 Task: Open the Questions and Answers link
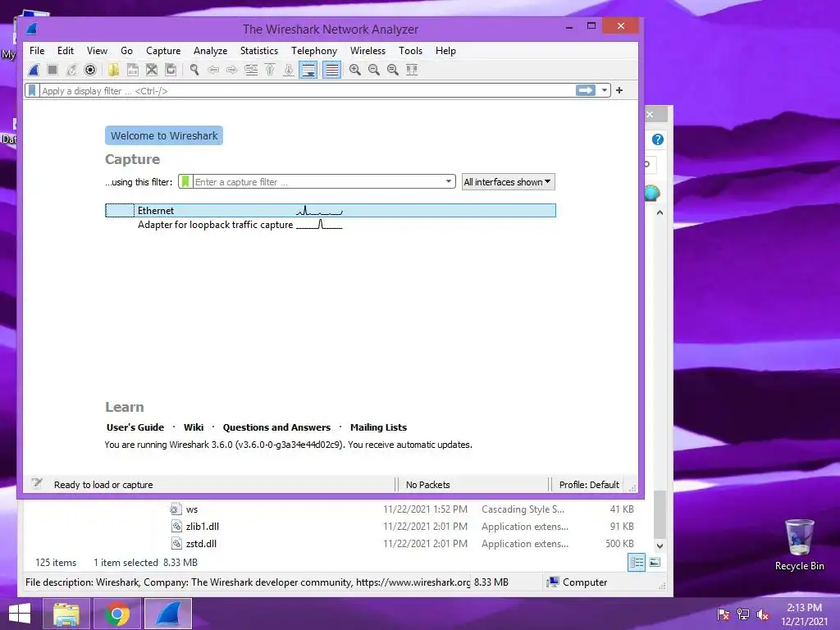coord(276,427)
